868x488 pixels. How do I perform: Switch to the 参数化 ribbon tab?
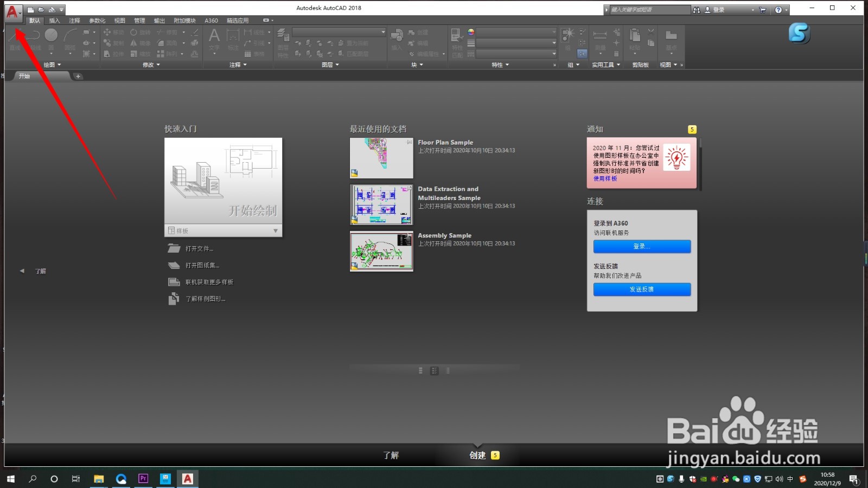coord(97,21)
